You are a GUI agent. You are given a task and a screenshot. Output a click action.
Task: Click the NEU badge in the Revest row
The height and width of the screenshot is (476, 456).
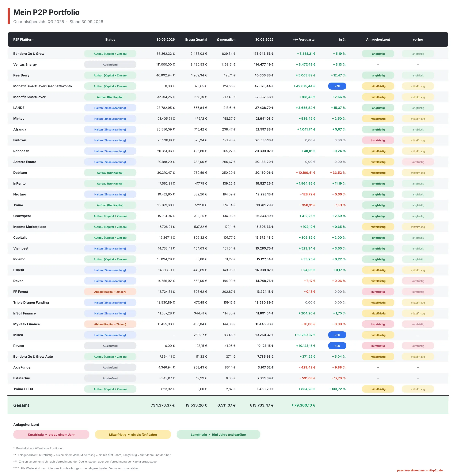[x=337, y=346]
